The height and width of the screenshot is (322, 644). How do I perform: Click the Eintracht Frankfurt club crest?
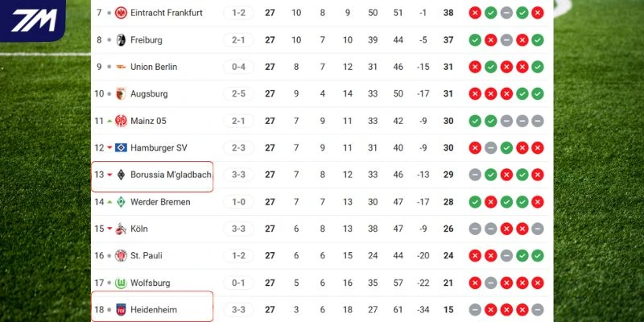click(121, 13)
